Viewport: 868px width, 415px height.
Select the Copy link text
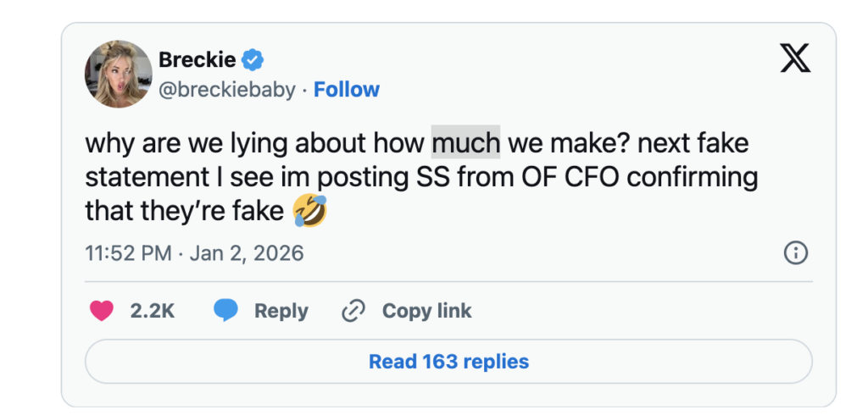(426, 311)
